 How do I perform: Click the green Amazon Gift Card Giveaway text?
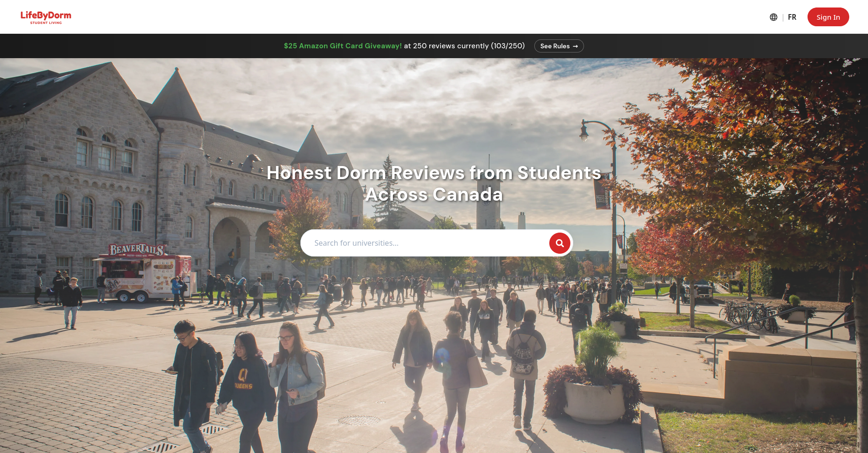pyautogui.click(x=343, y=46)
